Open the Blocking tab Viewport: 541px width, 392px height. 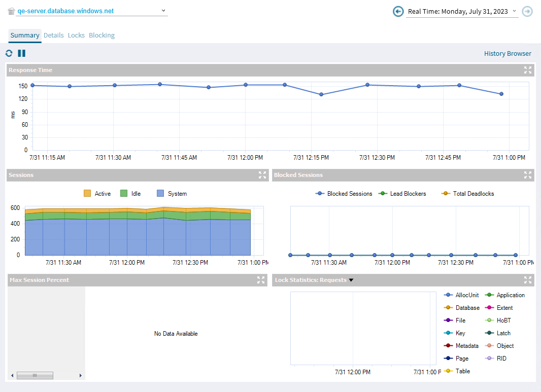click(x=102, y=35)
